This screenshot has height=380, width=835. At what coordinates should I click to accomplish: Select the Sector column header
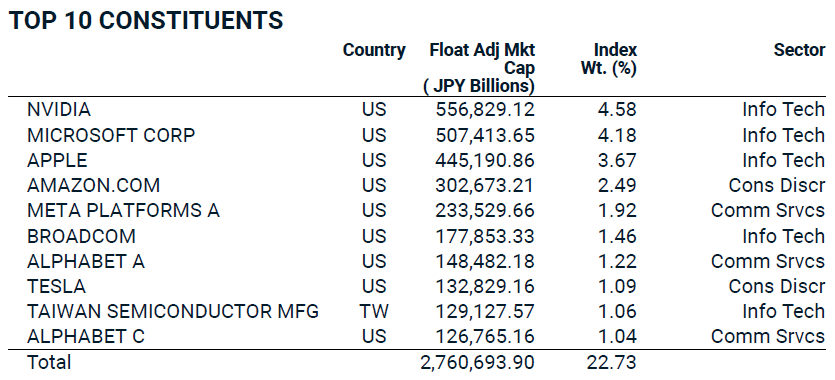pyautogui.click(x=799, y=51)
